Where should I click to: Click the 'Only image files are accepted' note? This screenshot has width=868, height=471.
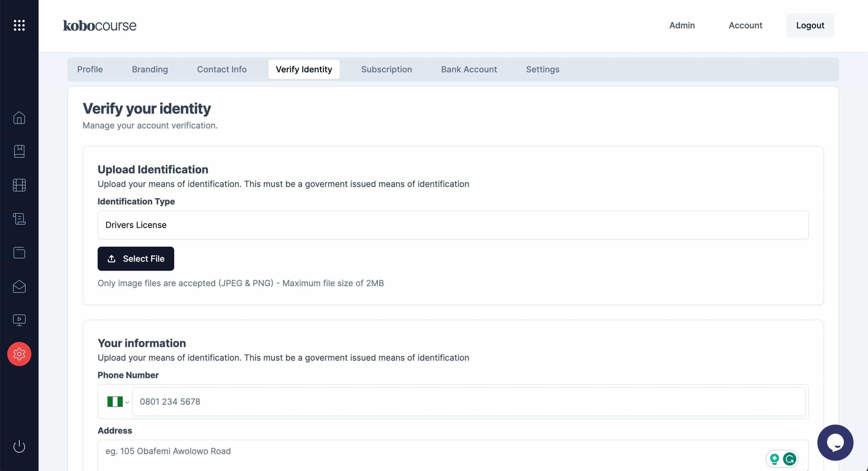tap(241, 283)
